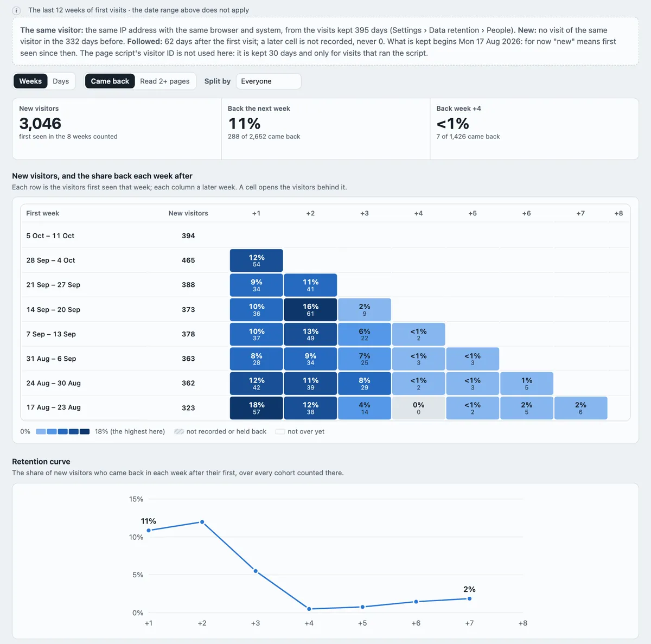Screen dimensions: 651x644
Task: Click the 7 of 1,426 came back text
Action: 468,137
